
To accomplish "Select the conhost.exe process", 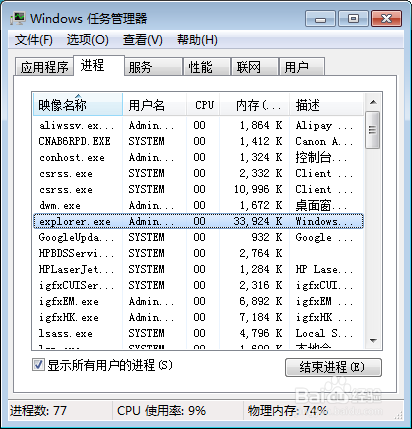I will 198,157.
